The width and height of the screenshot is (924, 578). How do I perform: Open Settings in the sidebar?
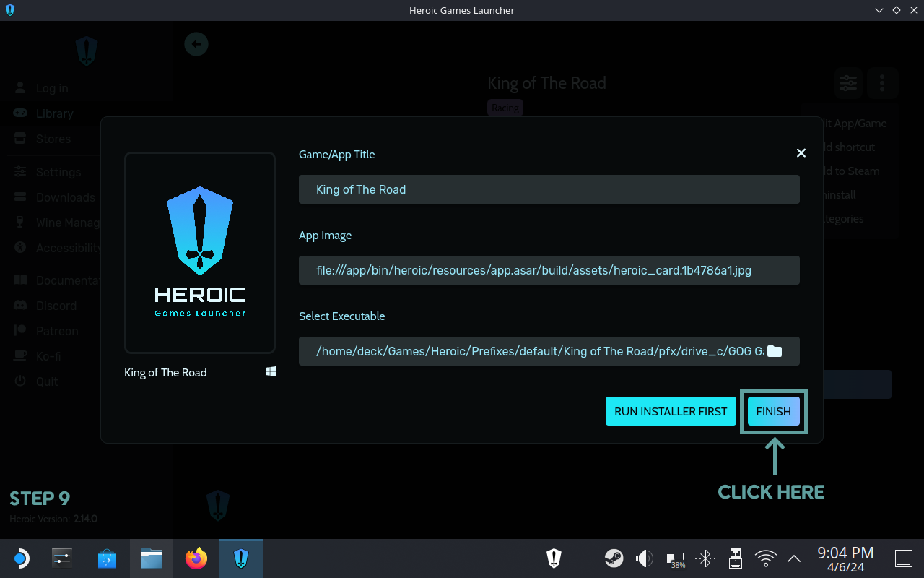(x=58, y=172)
